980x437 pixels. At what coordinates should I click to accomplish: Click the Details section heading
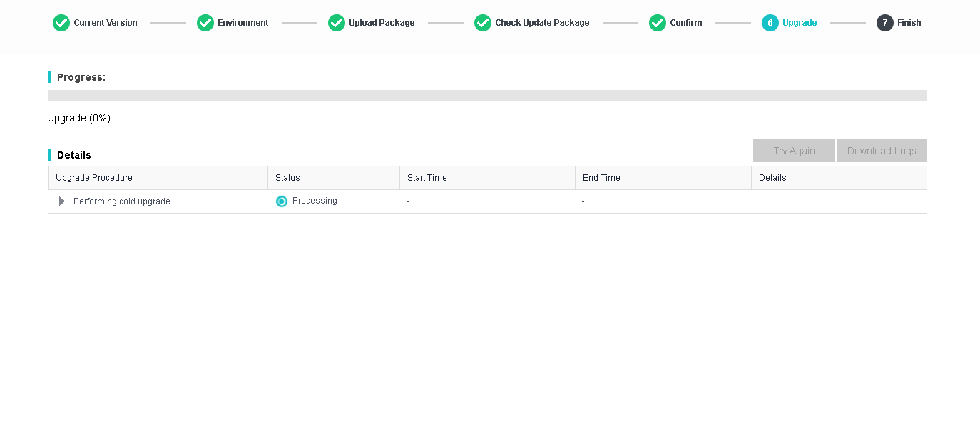[x=74, y=155]
